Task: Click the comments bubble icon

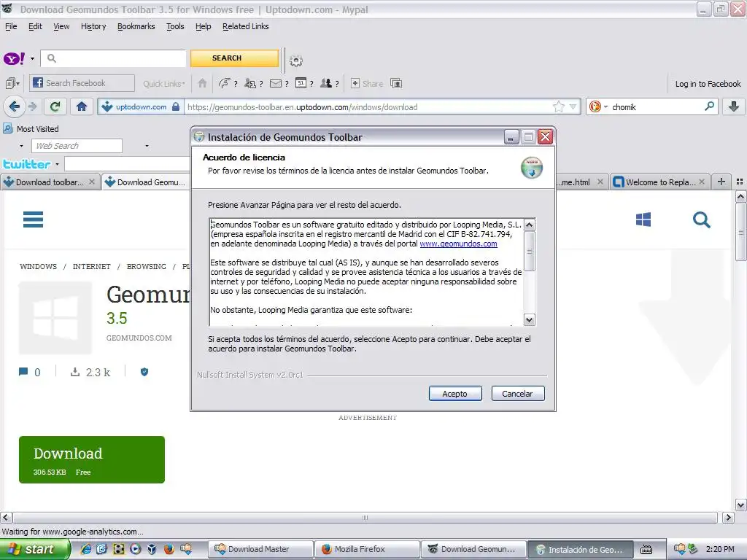Action: pos(23,372)
